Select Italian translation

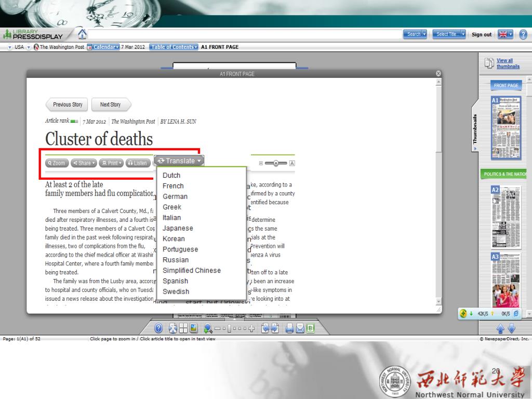[x=171, y=218]
